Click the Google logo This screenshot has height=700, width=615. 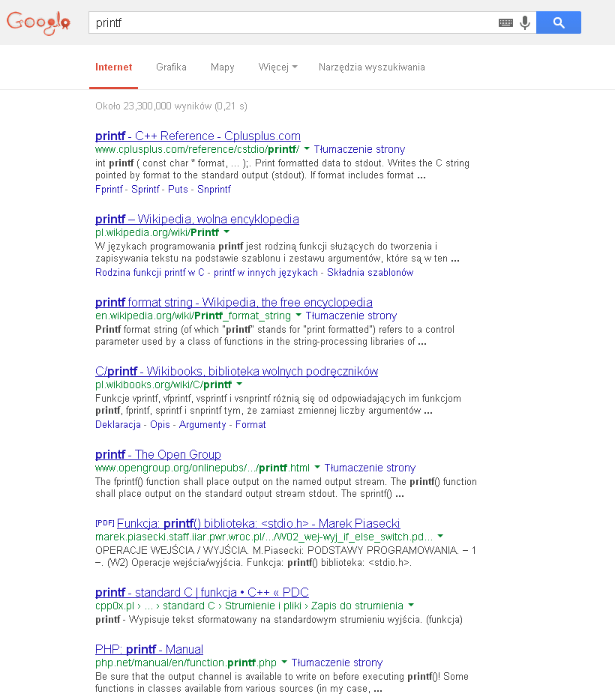pyautogui.click(x=38, y=22)
